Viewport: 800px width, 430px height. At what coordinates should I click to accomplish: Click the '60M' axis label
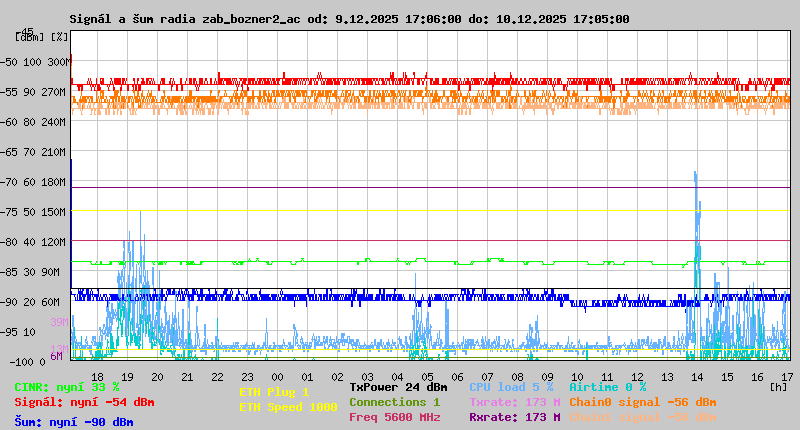coord(51,302)
